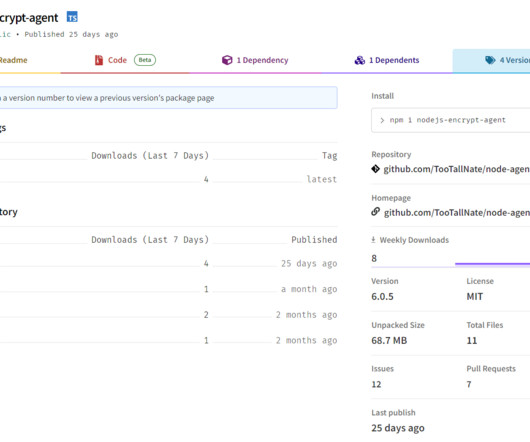Click the purple cube Dependency icon
530x442 pixels.
click(227, 60)
